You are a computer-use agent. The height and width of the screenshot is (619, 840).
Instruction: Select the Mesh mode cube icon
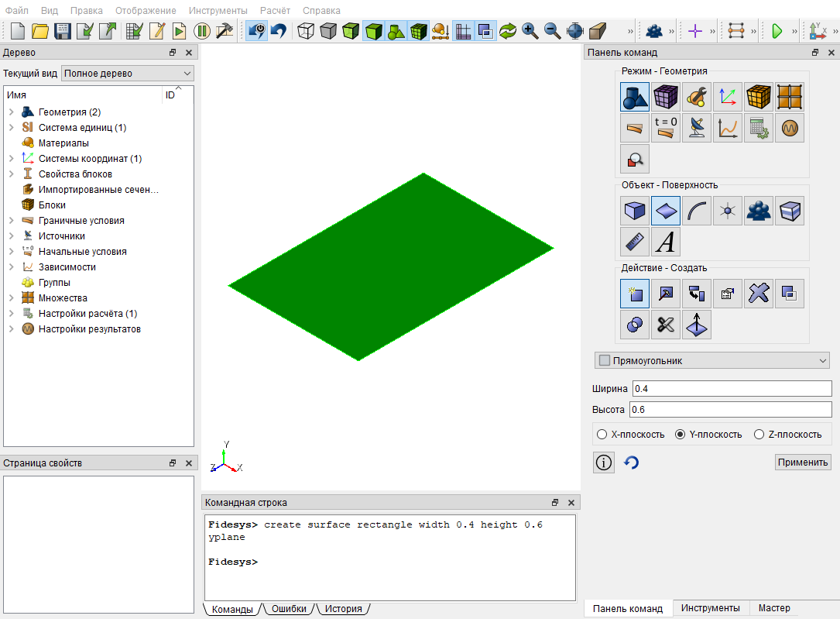click(666, 97)
